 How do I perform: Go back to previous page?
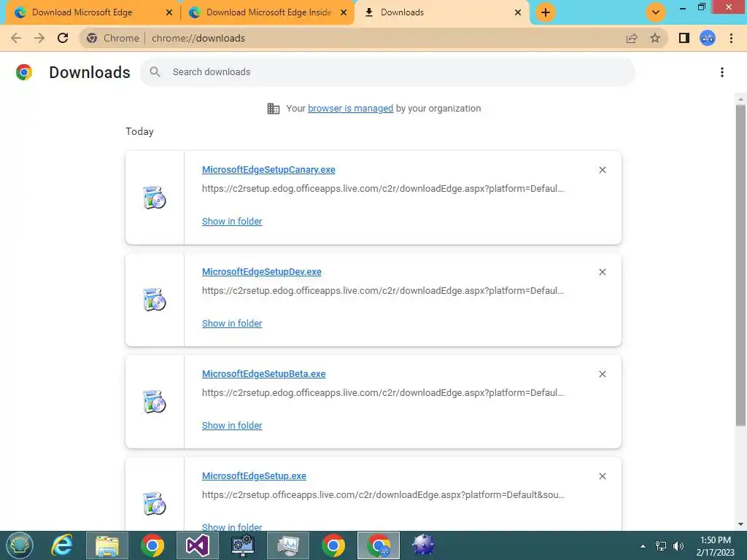(x=16, y=38)
